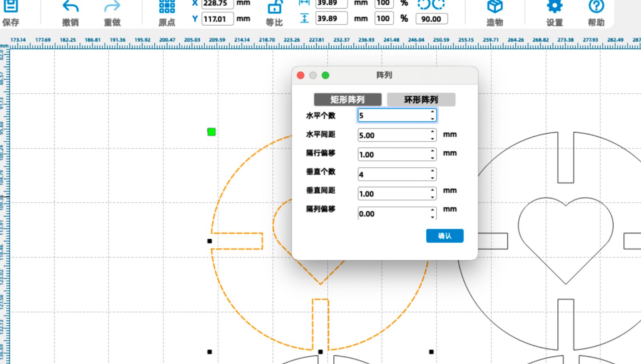Increase 垂直个数 with the up arrow
The height and width of the screenshot is (364, 641).
click(x=433, y=171)
